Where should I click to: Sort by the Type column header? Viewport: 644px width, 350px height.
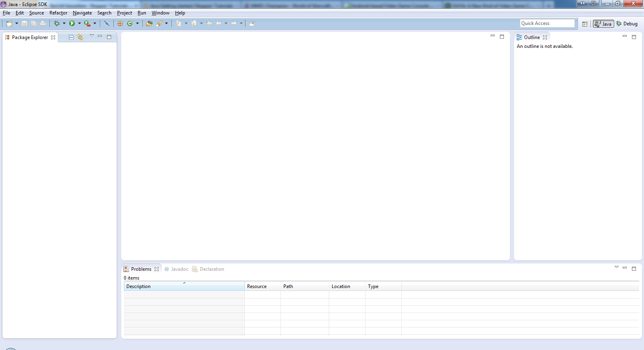pyautogui.click(x=383, y=286)
